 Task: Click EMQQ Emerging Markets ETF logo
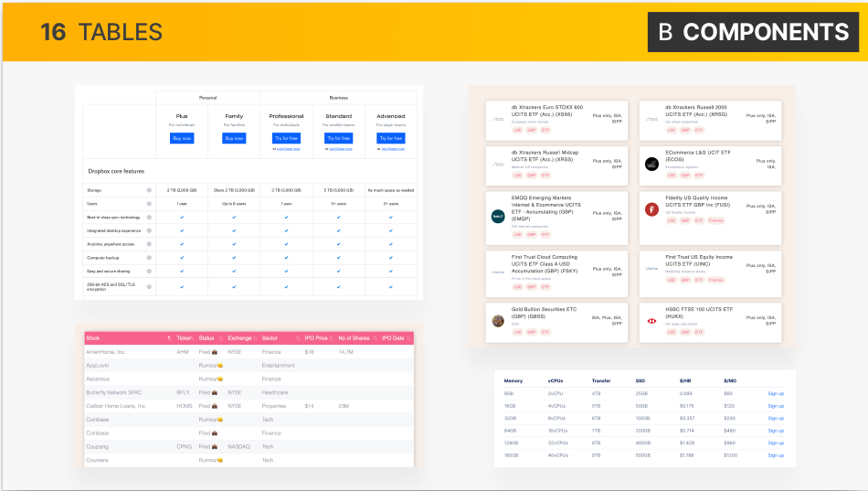pyautogui.click(x=498, y=217)
